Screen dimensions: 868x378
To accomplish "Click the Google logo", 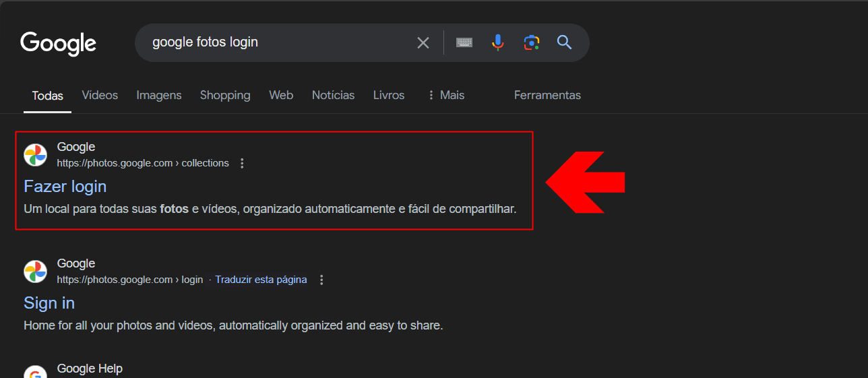I will click(59, 43).
